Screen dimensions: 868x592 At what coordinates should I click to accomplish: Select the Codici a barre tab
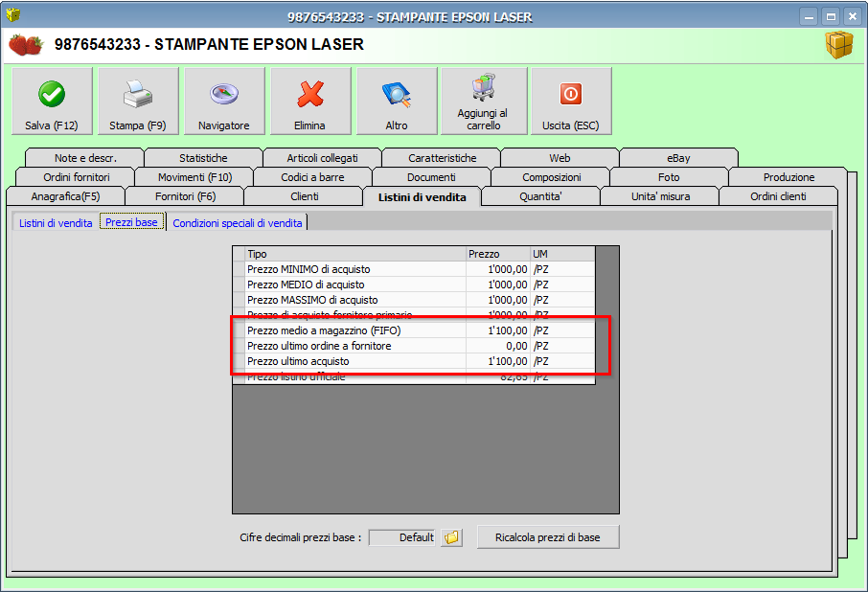pos(312,177)
